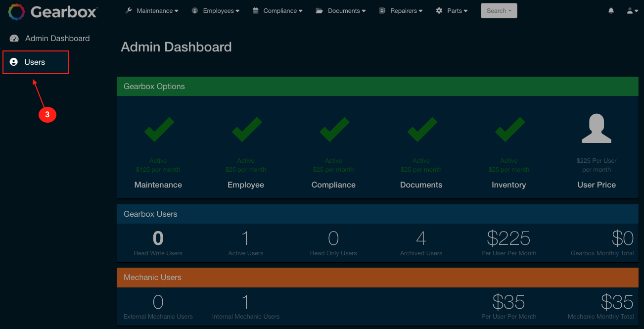
Task: Click the "Gearbox Options" panel header
Action: tap(377, 86)
